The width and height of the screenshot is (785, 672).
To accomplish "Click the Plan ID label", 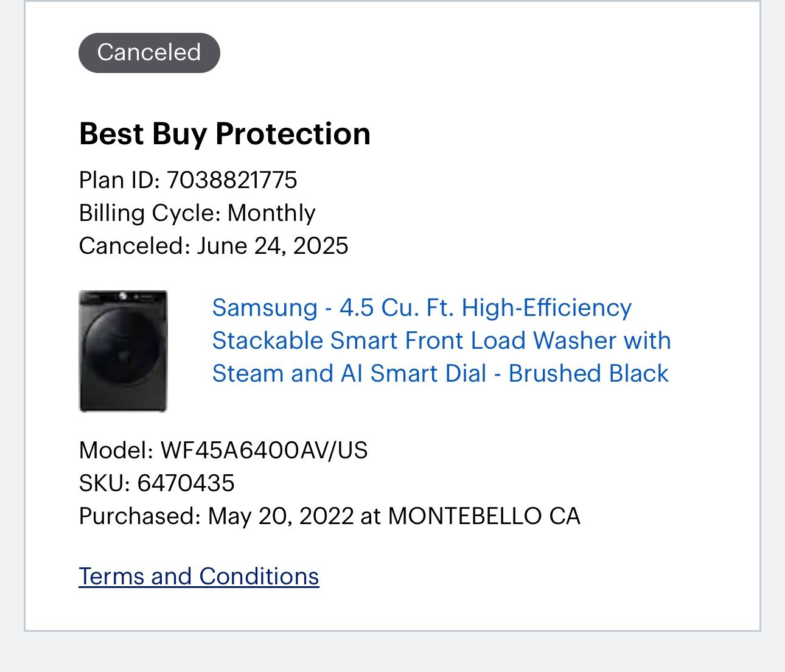I will (119, 180).
